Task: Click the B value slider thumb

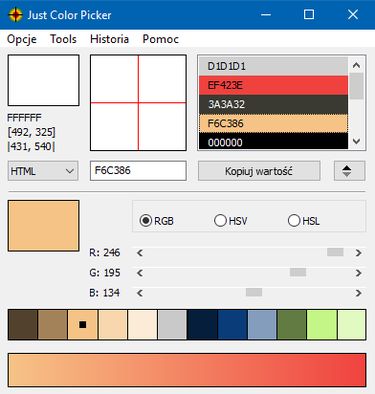Action: [x=254, y=292]
